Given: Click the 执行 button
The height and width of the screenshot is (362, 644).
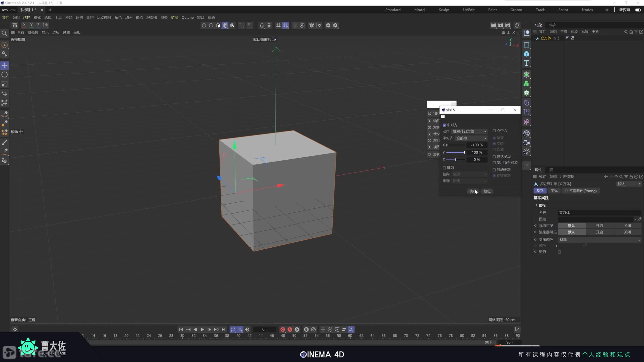Looking at the screenshot, I should [x=472, y=191].
